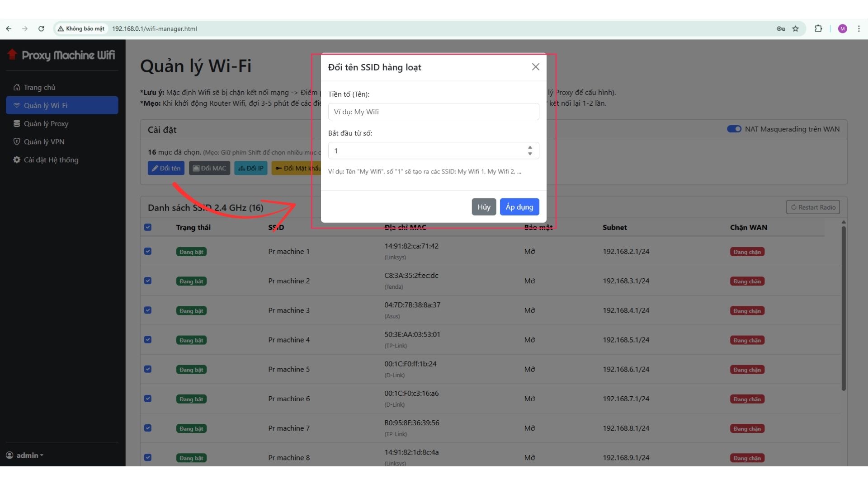This screenshot has width=868, height=488.
Task: Open browser three-dot menu
Action: click(859, 28)
